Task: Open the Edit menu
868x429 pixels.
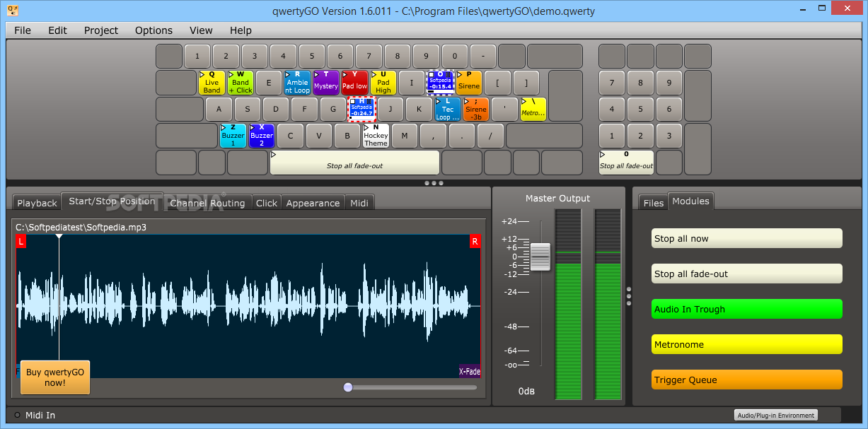Action: 58,30
